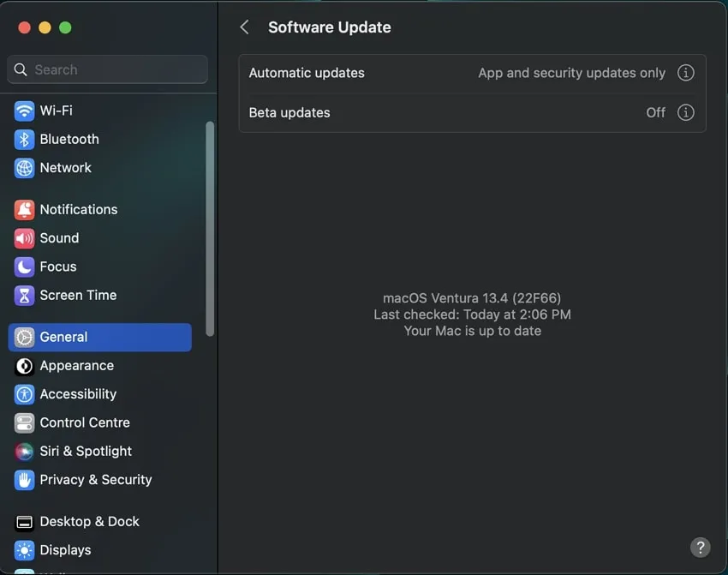Click the Network globe icon
The height and width of the screenshot is (575, 728).
coord(25,168)
